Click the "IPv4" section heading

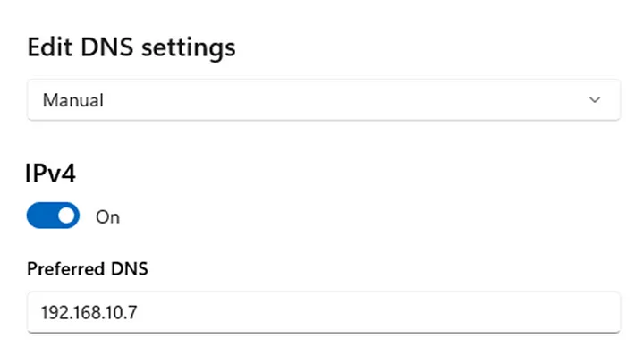[50, 173]
